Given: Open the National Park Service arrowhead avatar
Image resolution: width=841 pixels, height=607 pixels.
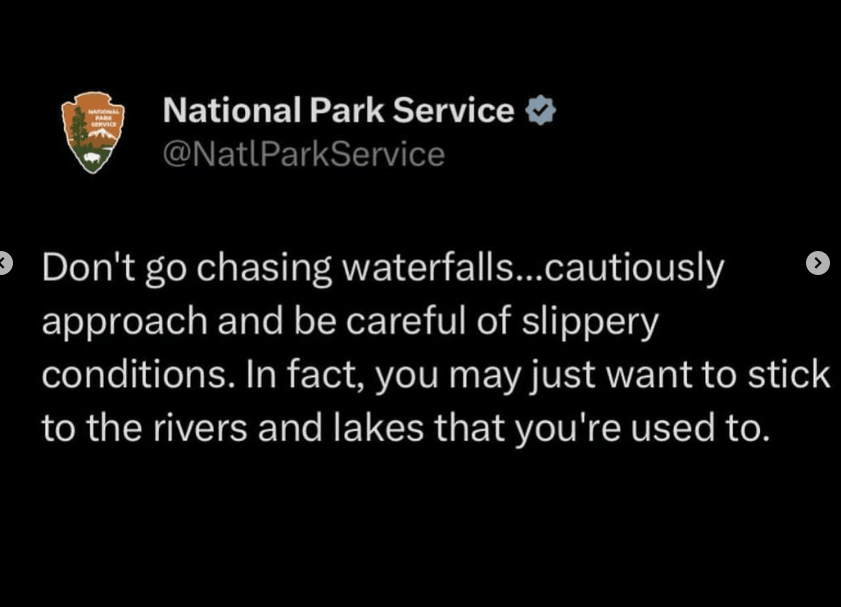Looking at the screenshot, I should (93, 132).
